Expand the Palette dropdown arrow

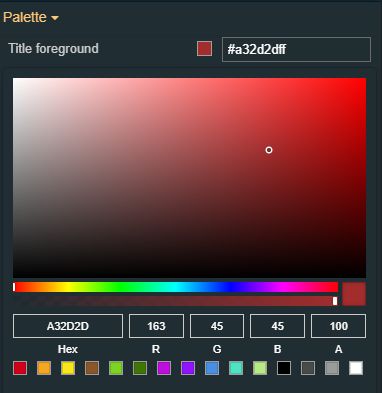coord(55,18)
